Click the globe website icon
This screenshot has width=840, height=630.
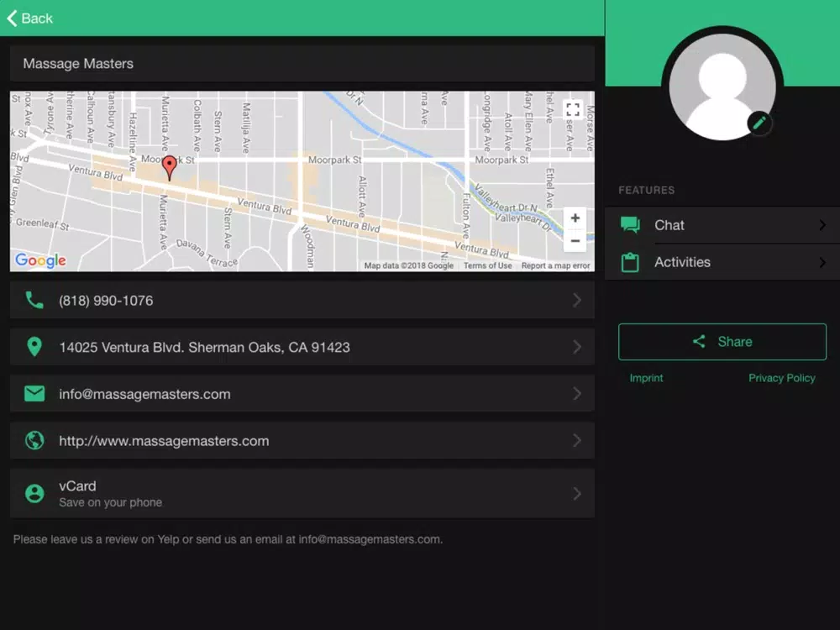point(34,440)
